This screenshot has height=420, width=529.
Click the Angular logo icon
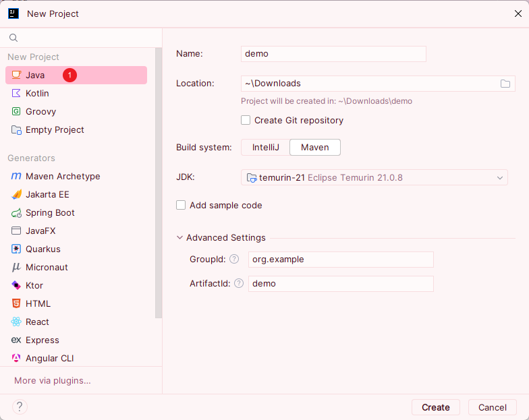pyautogui.click(x=16, y=358)
